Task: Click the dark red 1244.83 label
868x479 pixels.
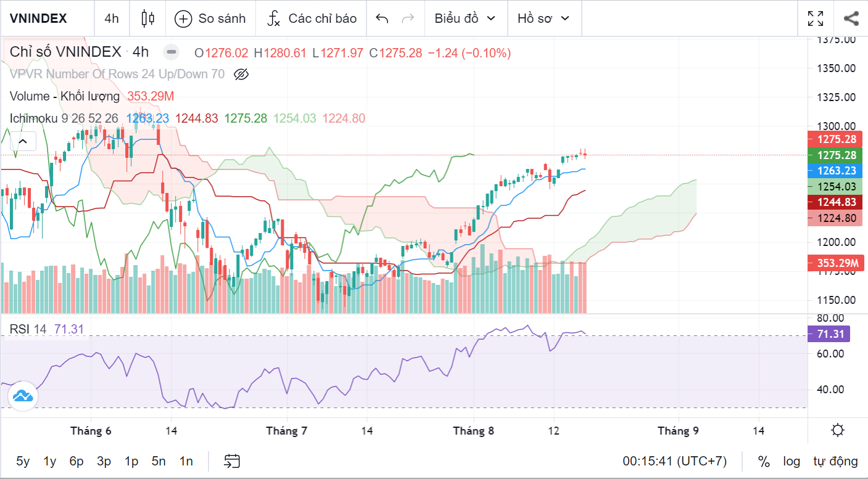Action: point(837,202)
